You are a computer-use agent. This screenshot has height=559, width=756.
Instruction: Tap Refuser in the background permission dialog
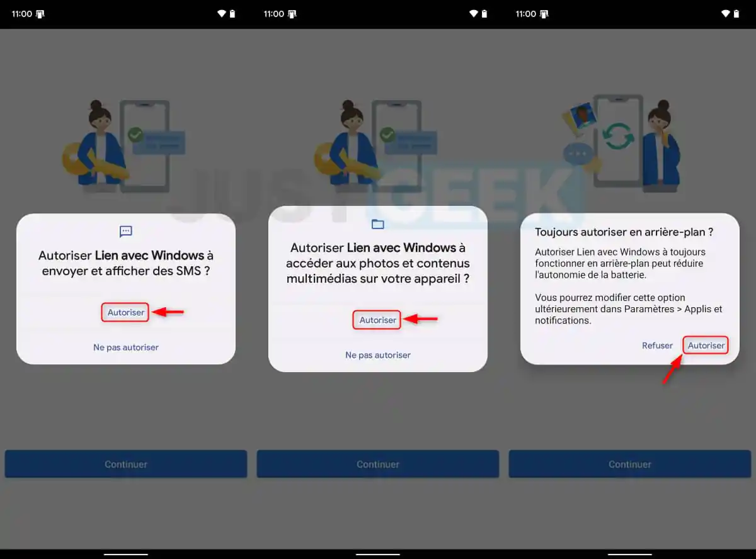pos(657,346)
